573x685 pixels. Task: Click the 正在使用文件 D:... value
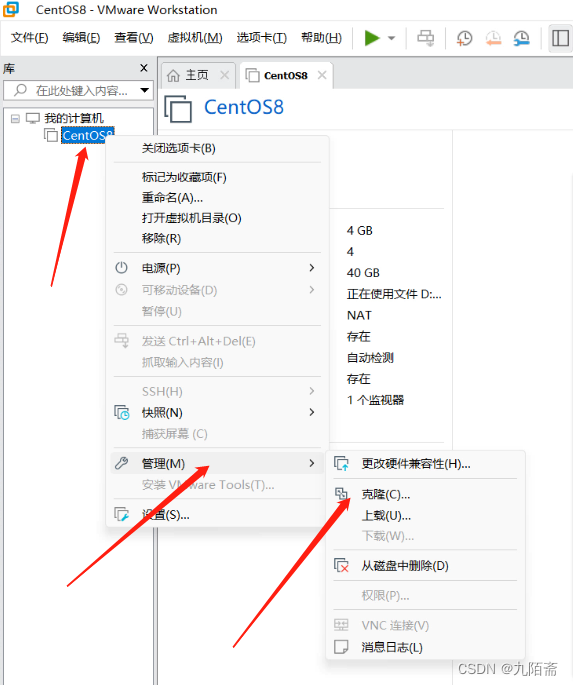(x=394, y=294)
